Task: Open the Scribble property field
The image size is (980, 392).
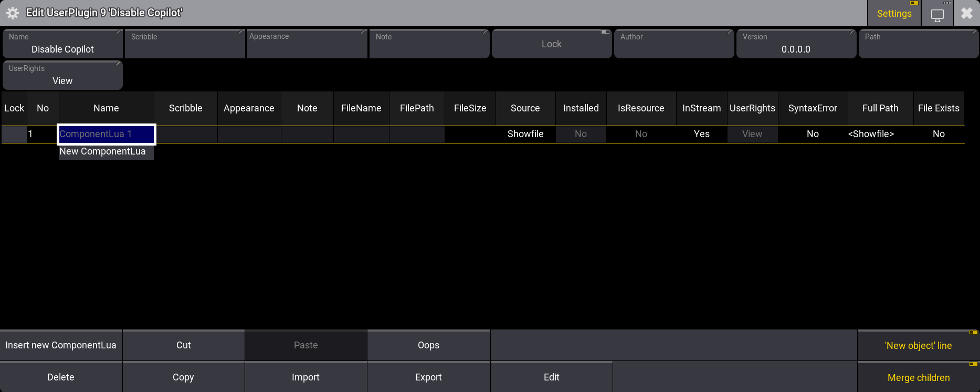Action: click(x=185, y=44)
